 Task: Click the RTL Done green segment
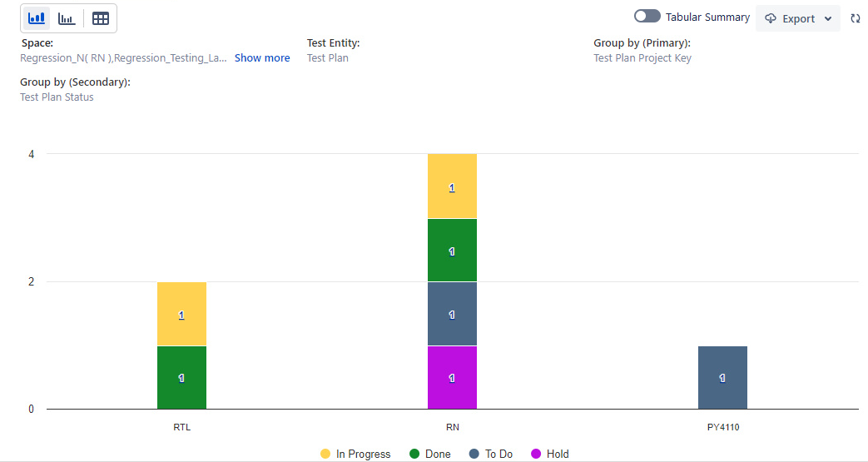(181, 377)
